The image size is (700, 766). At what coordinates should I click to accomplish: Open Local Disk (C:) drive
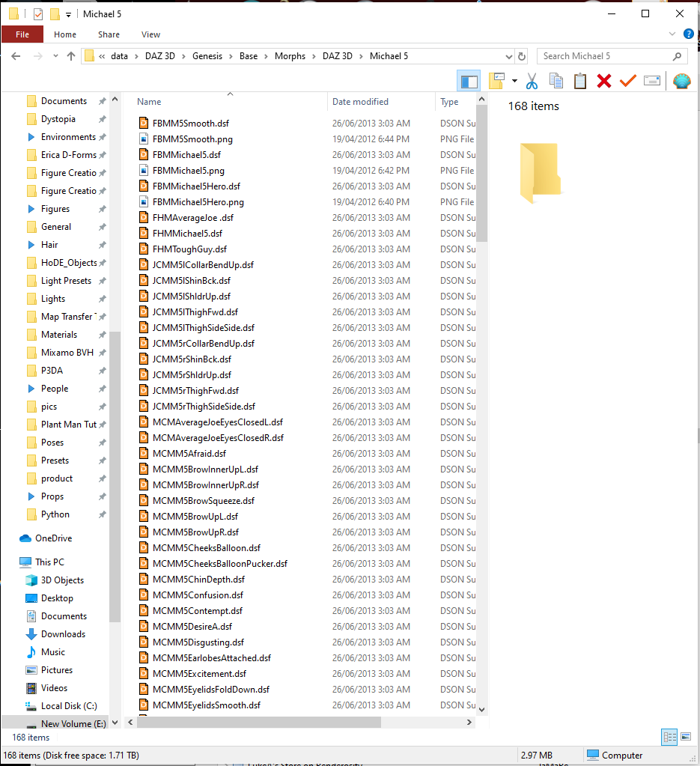tap(69, 706)
